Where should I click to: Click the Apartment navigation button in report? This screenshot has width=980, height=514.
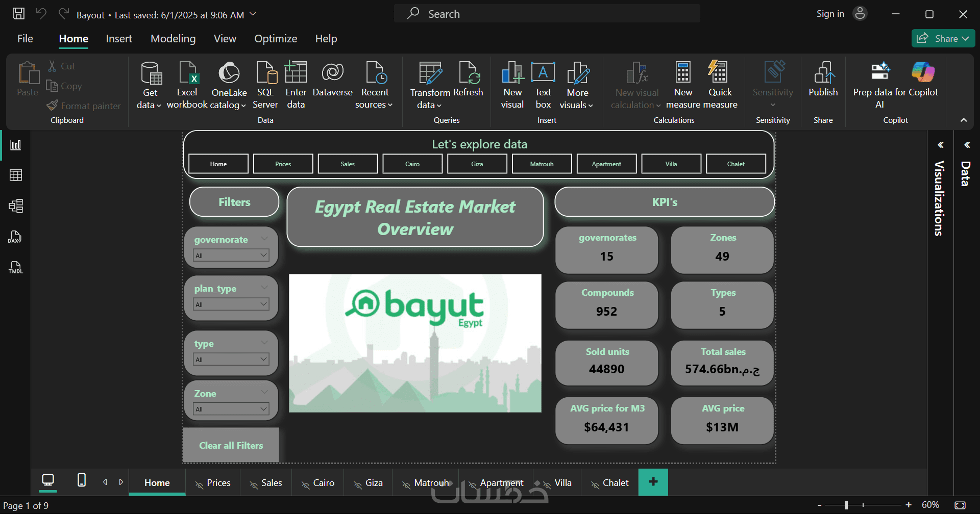(607, 164)
